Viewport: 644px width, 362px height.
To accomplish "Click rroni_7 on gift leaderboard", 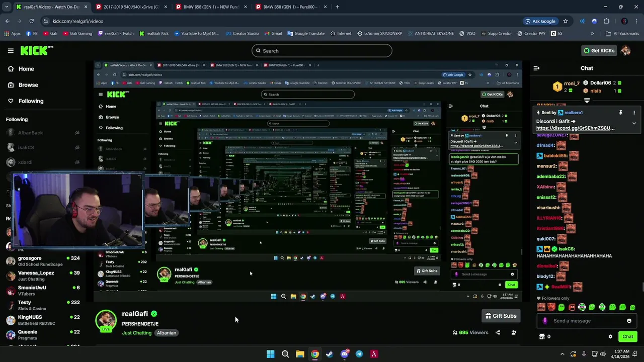I will (572, 83).
